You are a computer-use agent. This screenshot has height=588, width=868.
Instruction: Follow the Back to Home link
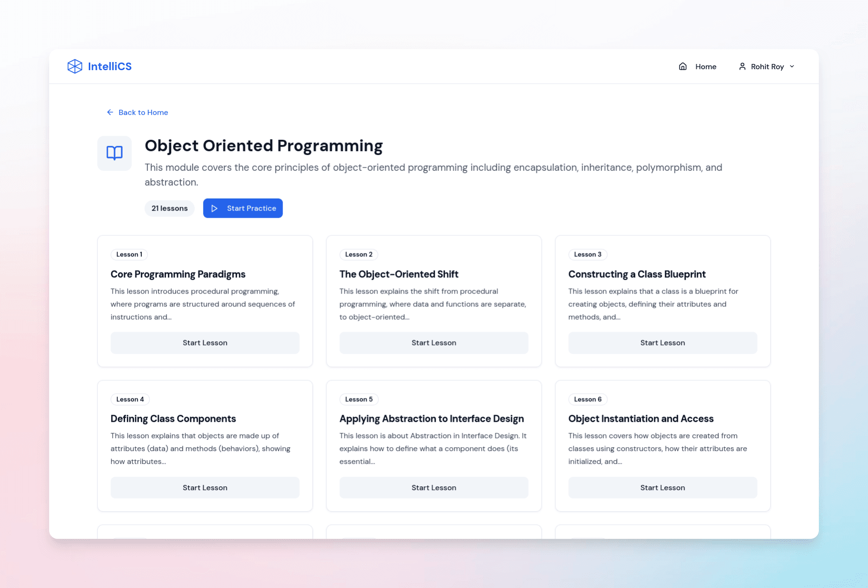(x=143, y=112)
